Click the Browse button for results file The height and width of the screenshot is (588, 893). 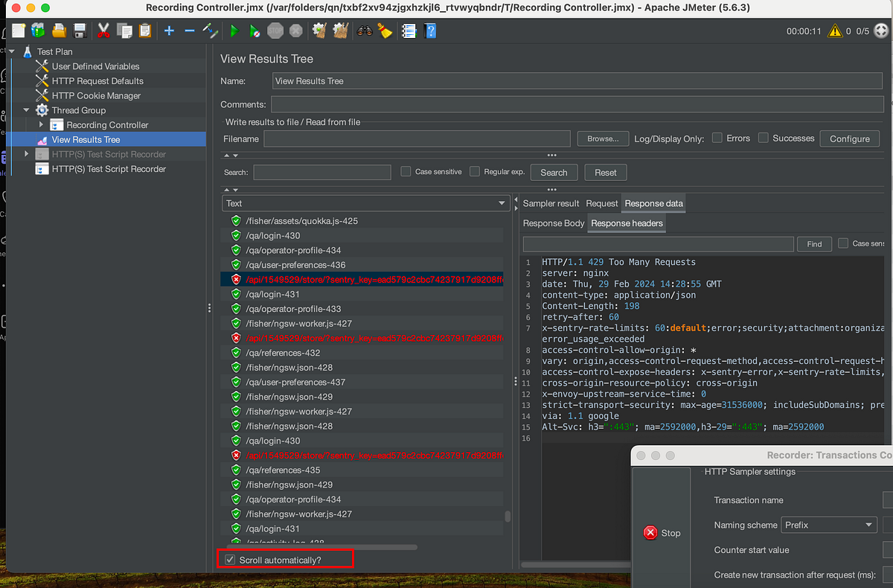602,138
